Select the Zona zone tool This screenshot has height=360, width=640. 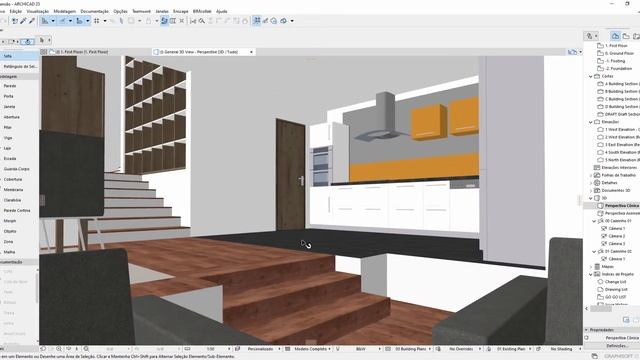tap(19, 242)
